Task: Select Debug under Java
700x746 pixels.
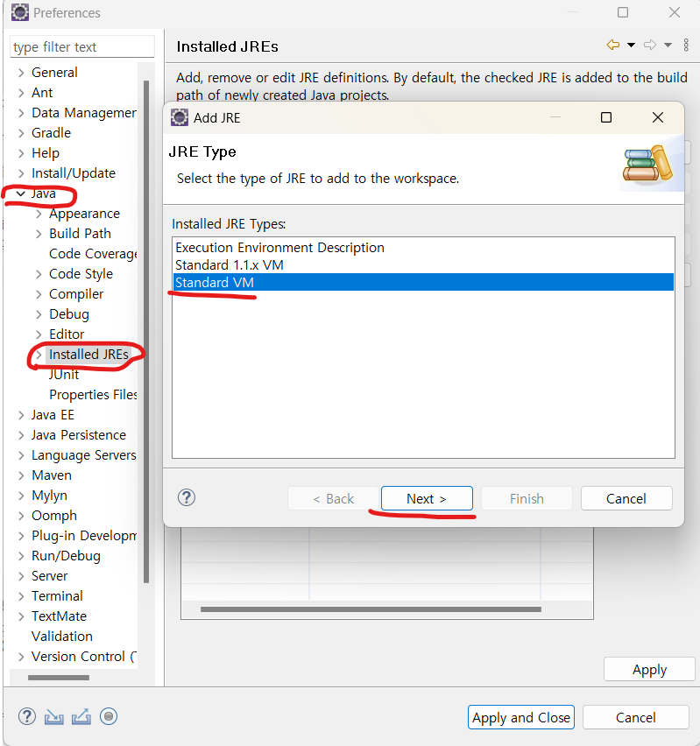Action: pyautogui.click(x=69, y=314)
